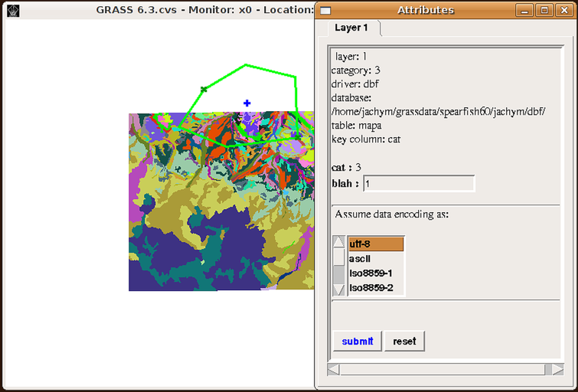
Task: Click the GRASS monitor window icon
Action: [13, 11]
